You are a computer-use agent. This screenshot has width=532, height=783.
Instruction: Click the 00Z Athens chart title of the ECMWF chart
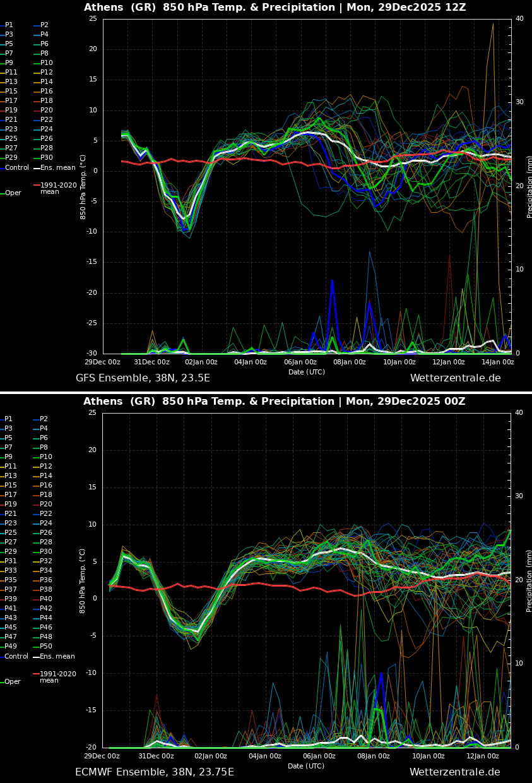click(274, 402)
